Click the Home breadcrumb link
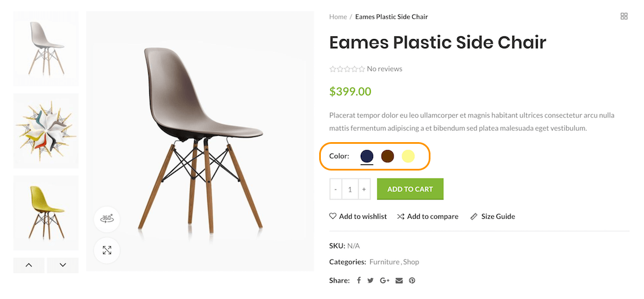This screenshot has width=644, height=299. click(338, 16)
